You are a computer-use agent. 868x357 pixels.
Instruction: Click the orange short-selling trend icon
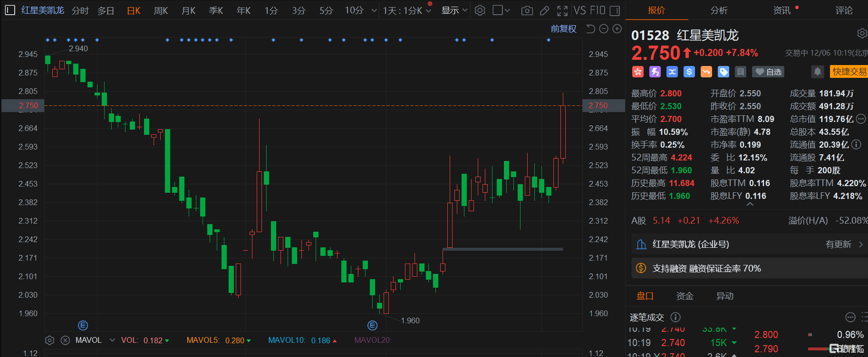click(x=706, y=72)
